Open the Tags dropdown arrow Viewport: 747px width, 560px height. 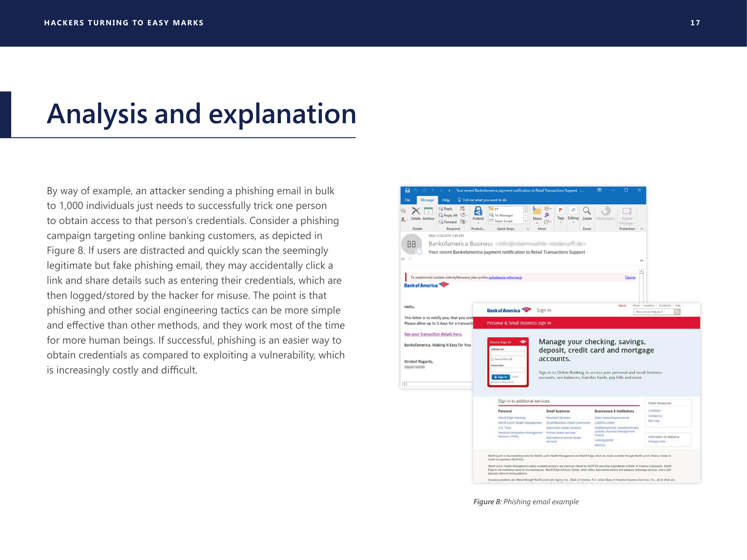pos(561,222)
